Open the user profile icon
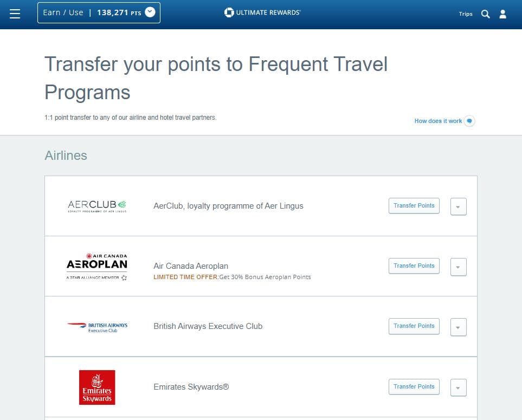522x420 pixels. coord(503,14)
